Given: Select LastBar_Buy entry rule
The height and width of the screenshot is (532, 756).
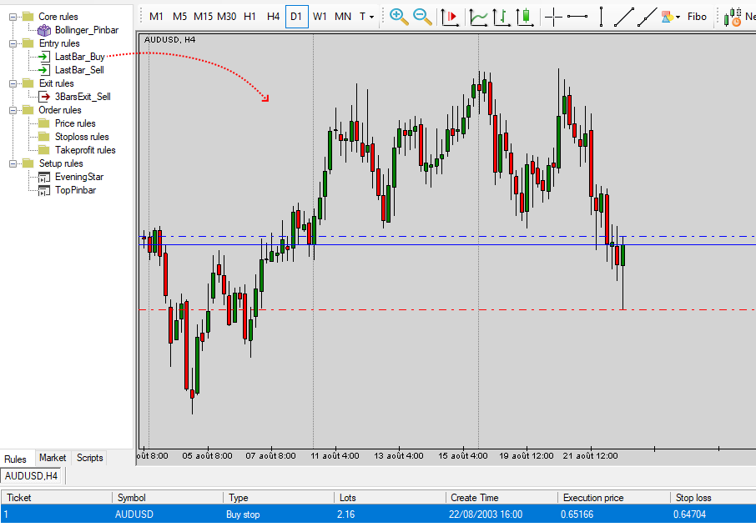Looking at the screenshot, I should pos(79,57).
